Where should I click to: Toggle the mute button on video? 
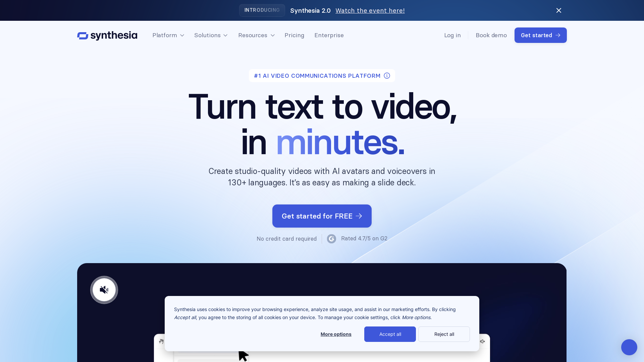[x=104, y=290]
